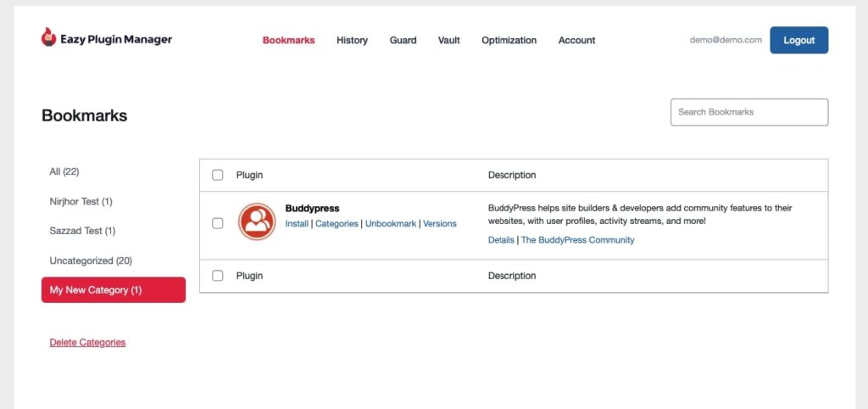Viewport: 868px width, 409px height.
Task: Tick the Buddypress row checkbox
Action: 218,223
